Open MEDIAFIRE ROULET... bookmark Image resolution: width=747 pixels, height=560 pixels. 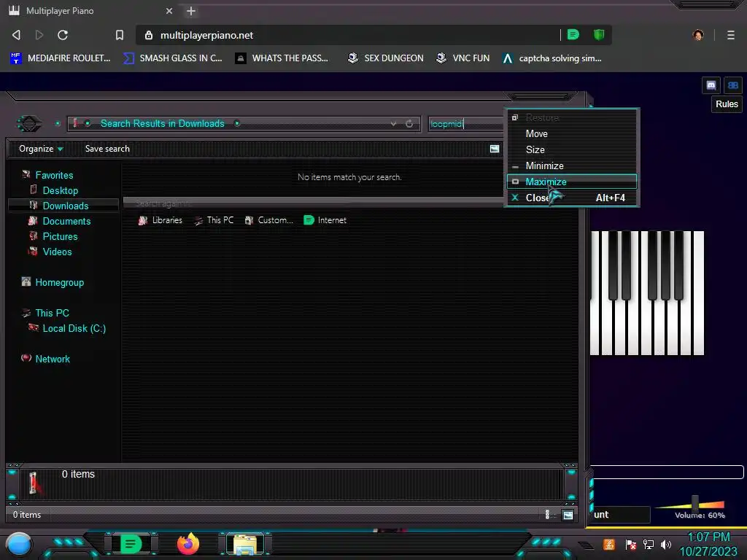tap(61, 58)
